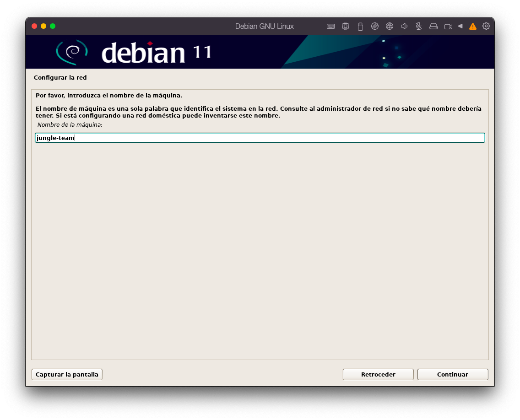The image size is (520, 420).
Task: Close the Debian GNU Linux window
Action: coord(34,26)
